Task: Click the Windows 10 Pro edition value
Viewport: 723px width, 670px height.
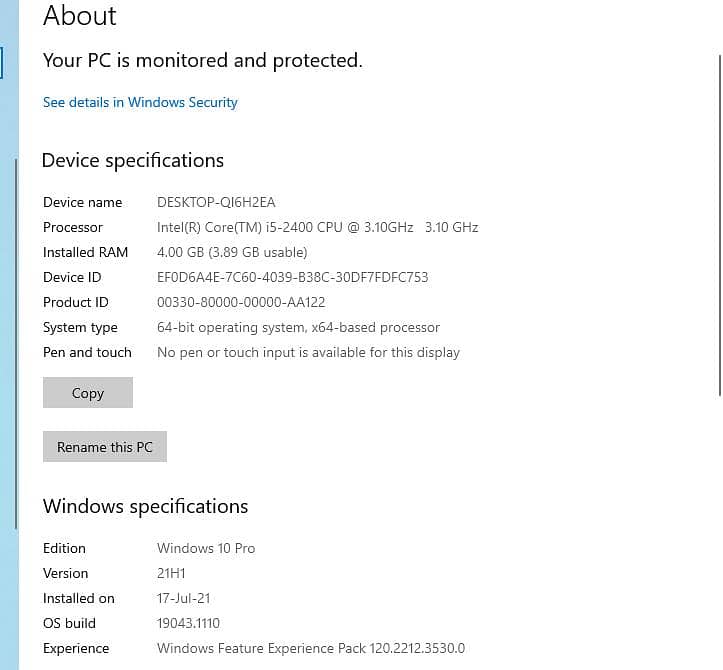Action: (206, 548)
